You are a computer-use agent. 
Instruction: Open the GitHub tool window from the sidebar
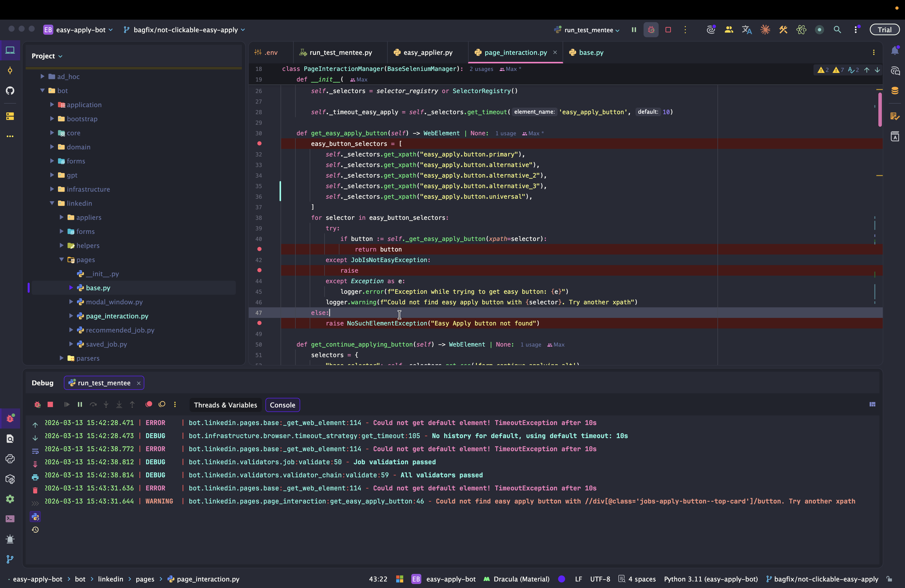point(10,91)
